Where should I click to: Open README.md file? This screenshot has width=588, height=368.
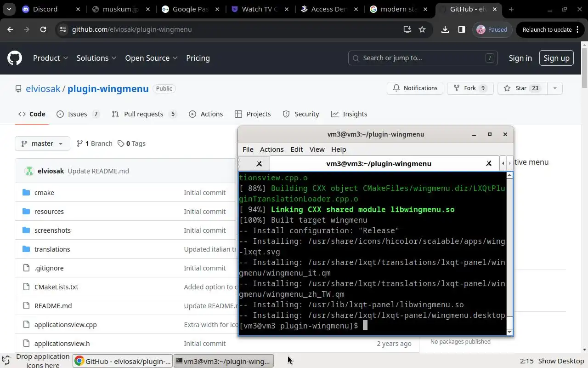pos(53,306)
